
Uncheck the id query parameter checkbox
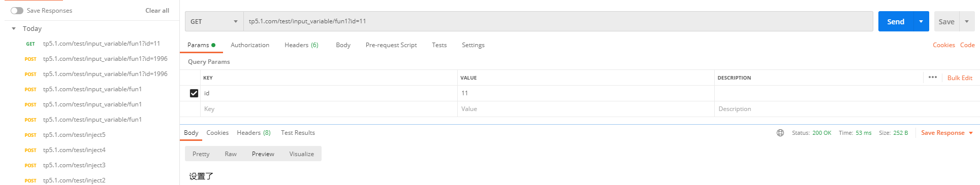(194, 93)
